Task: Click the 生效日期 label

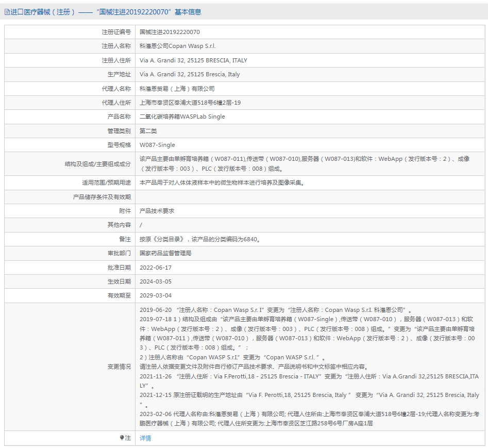Action: (x=119, y=282)
